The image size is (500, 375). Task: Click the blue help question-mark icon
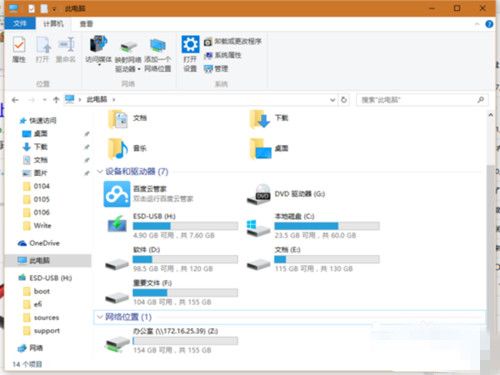pos(489,24)
